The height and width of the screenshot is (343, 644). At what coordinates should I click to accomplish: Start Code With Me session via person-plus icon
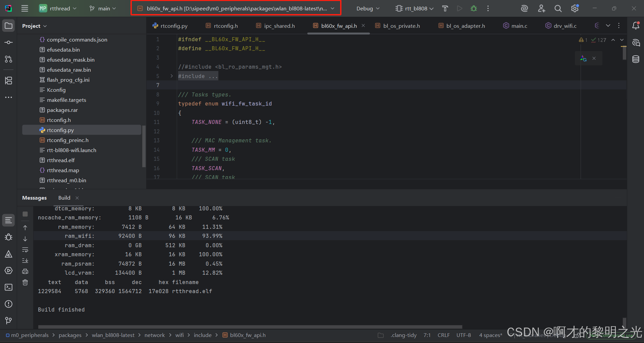pyautogui.click(x=541, y=8)
